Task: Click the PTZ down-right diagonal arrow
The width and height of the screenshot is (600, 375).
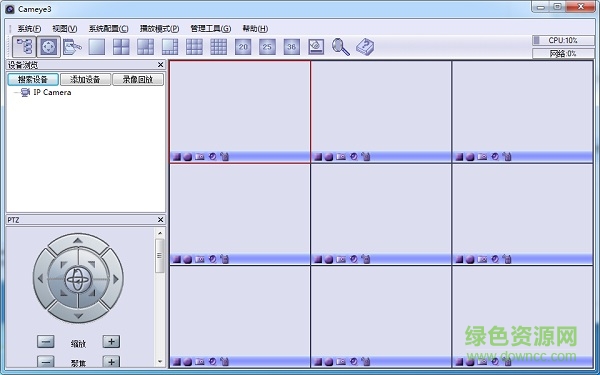Action: (92, 293)
